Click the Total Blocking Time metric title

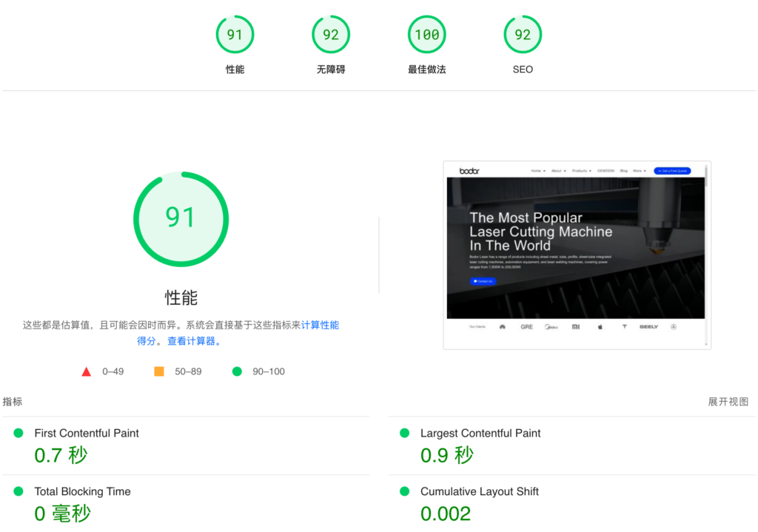tap(83, 491)
